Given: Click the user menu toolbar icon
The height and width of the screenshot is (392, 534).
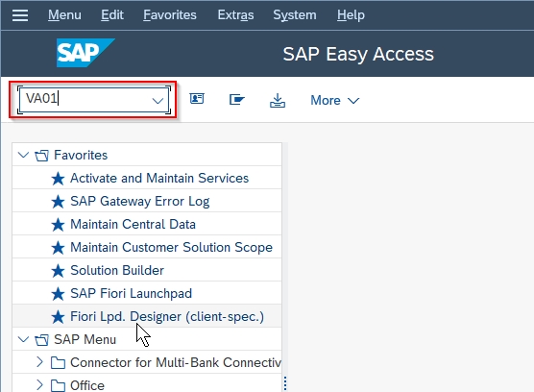Looking at the screenshot, I should coord(197,99).
